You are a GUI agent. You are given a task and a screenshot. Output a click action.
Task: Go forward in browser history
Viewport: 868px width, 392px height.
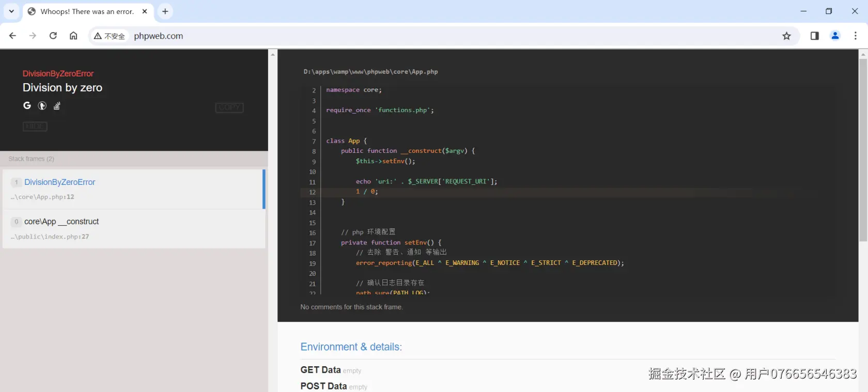33,36
